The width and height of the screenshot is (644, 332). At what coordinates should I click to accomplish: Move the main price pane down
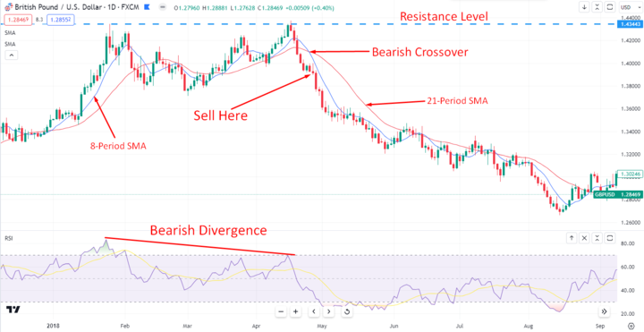click(x=583, y=7)
